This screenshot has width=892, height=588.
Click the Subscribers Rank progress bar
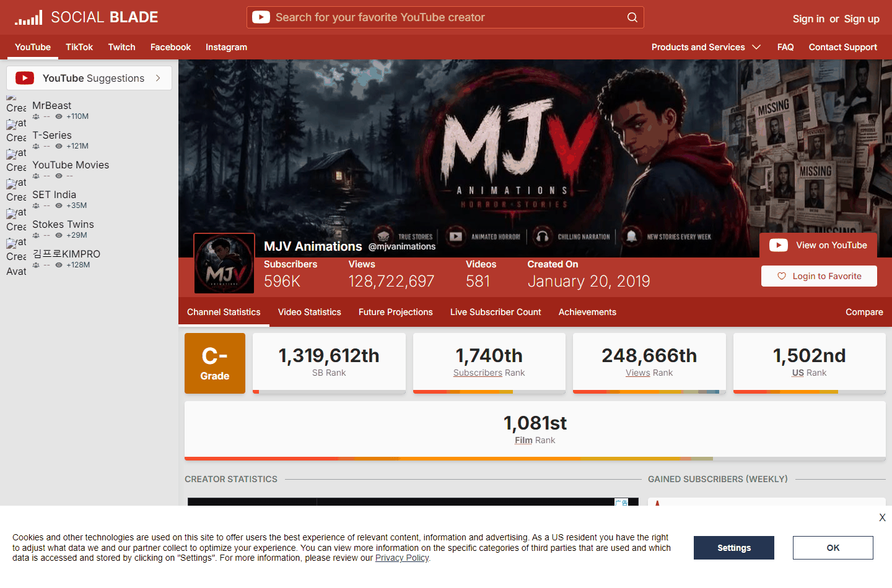pos(489,392)
